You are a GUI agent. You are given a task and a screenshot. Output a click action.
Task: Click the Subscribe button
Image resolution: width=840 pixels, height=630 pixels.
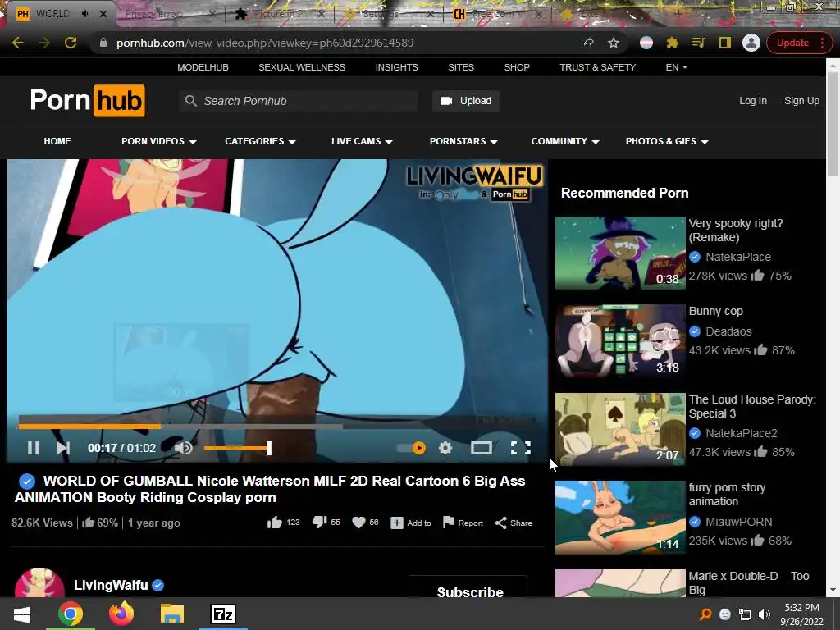coord(468,587)
